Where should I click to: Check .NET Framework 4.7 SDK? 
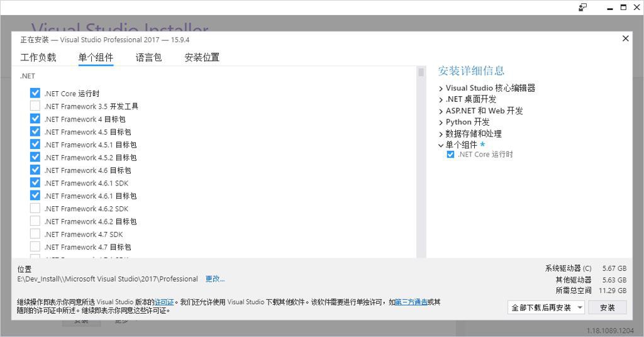click(x=35, y=233)
